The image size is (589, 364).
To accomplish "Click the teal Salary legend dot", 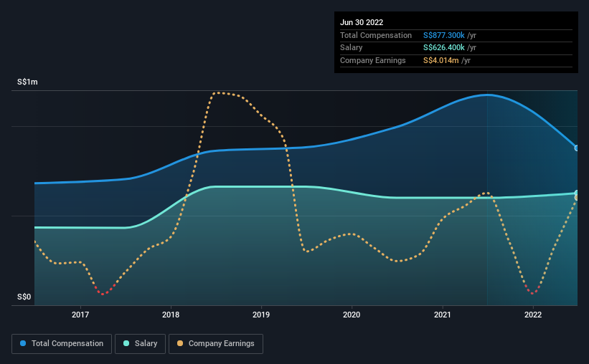I will tap(126, 343).
